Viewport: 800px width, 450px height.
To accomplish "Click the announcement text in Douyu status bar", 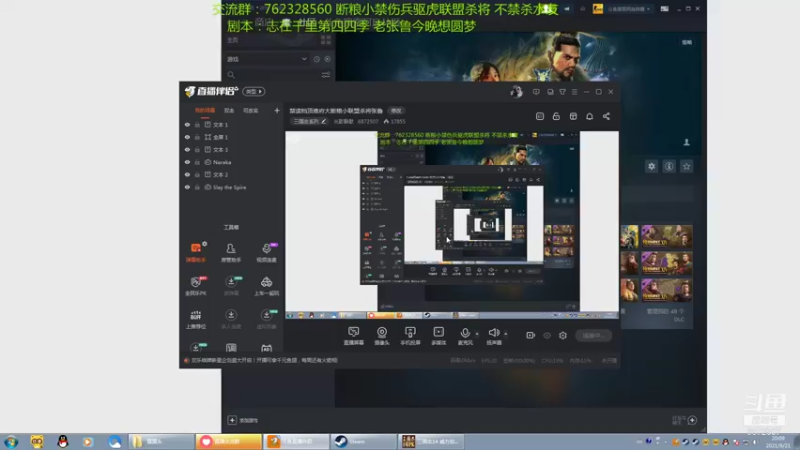I will [264, 360].
